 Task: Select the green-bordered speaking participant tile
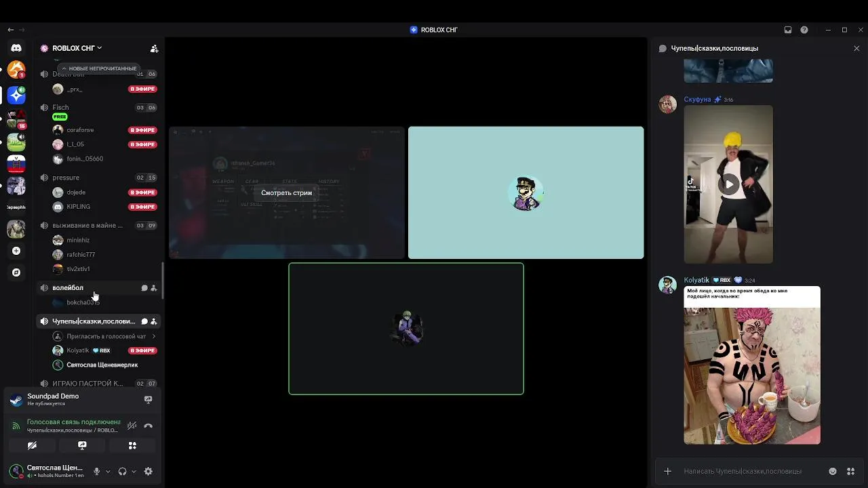coord(406,329)
